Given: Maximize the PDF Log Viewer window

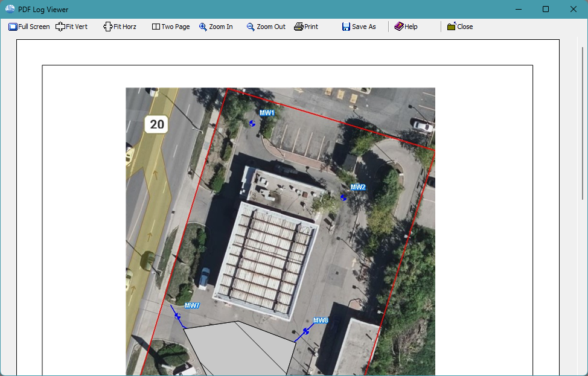Looking at the screenshot, I should pos(546,9).
